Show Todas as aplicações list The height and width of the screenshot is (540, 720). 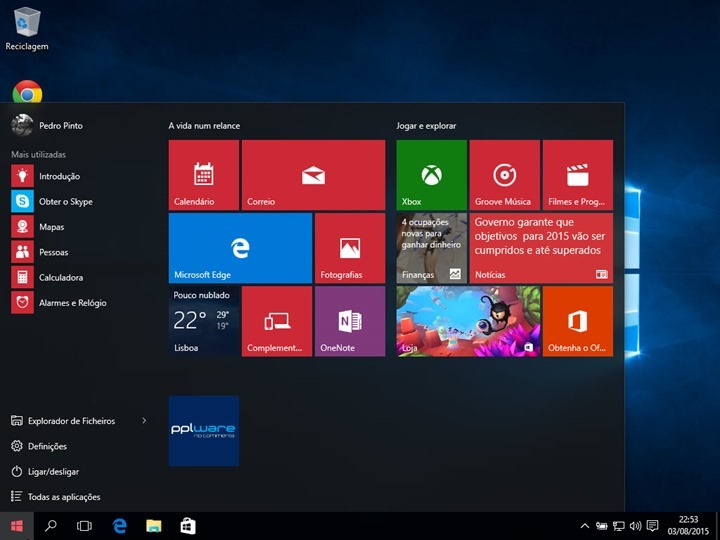(56, 497)
